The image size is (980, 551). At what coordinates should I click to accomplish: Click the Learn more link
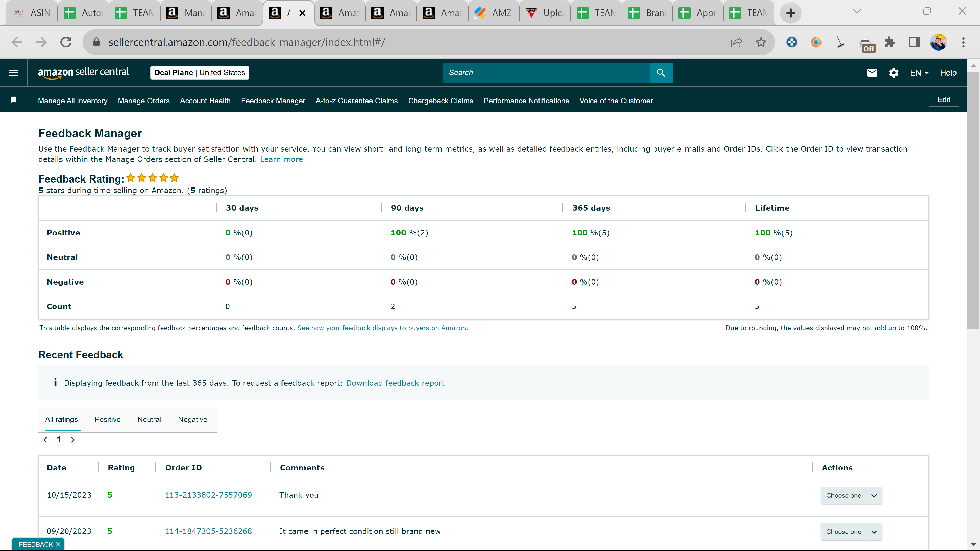click(x=281, y=159)
